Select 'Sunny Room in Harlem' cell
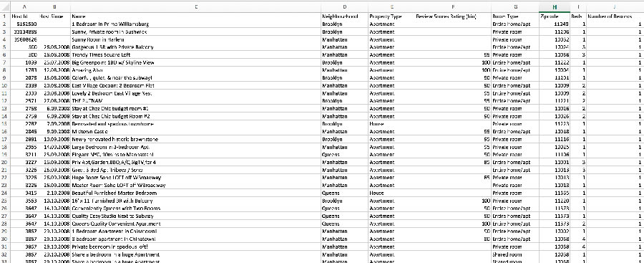 [x=196, y=39]
